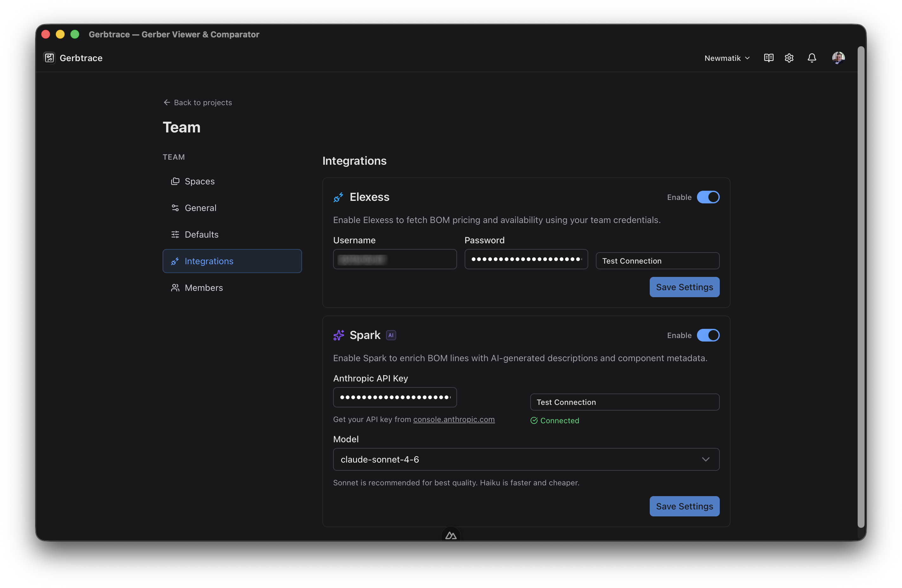Click the Integrations page heading
The image size is (902, 588).
point(354,161)
